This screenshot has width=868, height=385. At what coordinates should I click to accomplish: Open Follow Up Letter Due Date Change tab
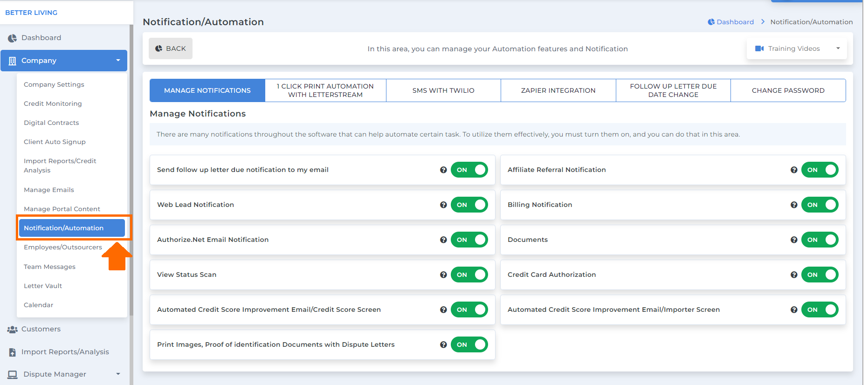(x=673, y=90)
